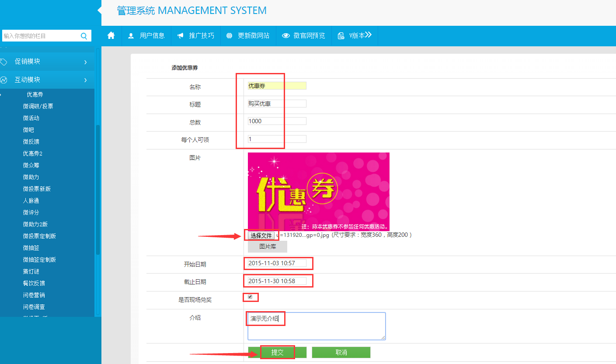616x364 pixels.
Task: Click the 选择文件 file chooser button
Action: pos(261,236)
